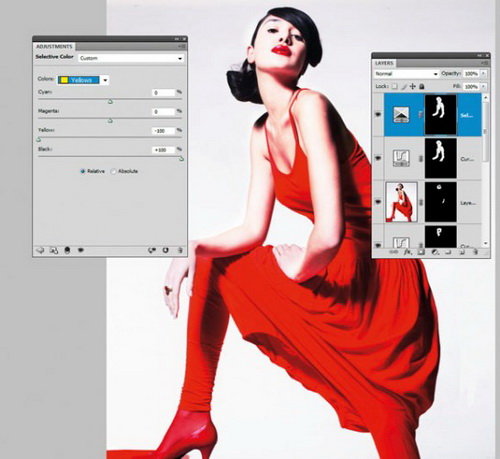
Task: Create new adjustment layer icon in Layers panel
Action: 435,252
